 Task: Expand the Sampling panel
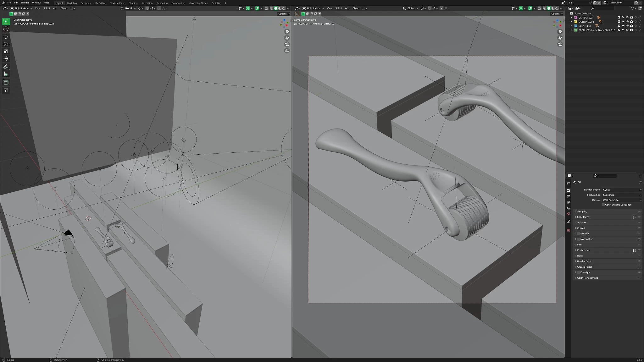[x=582, y=211]
